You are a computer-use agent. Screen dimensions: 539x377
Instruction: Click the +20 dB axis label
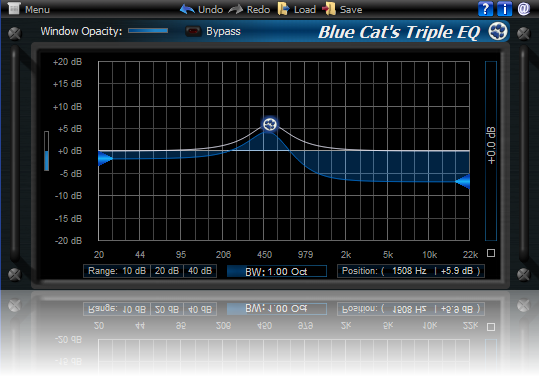(67, 62)
